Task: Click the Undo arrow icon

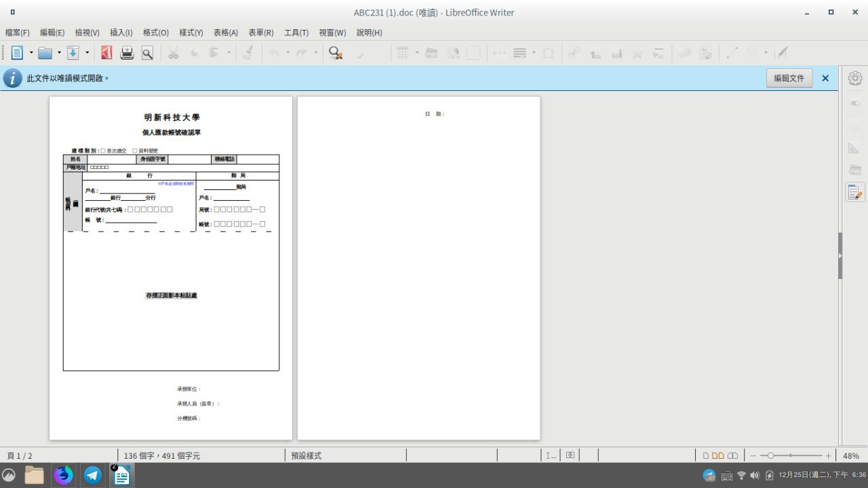Action: [x=274, y=53]
